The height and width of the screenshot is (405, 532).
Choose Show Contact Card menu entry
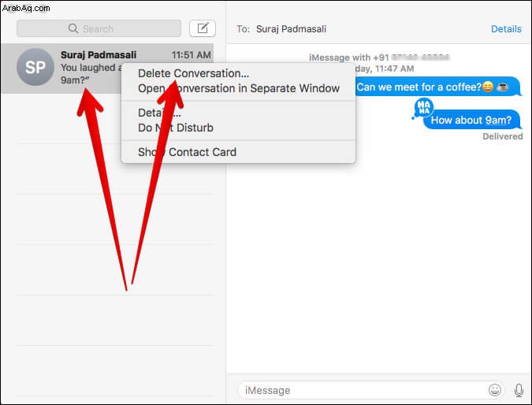[187, 152]
